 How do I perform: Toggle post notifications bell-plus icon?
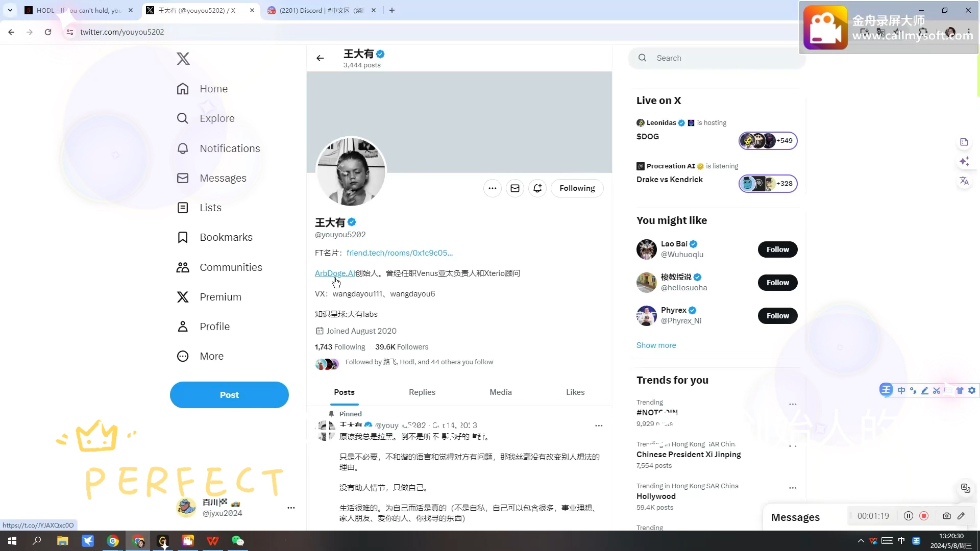point(537,188)
